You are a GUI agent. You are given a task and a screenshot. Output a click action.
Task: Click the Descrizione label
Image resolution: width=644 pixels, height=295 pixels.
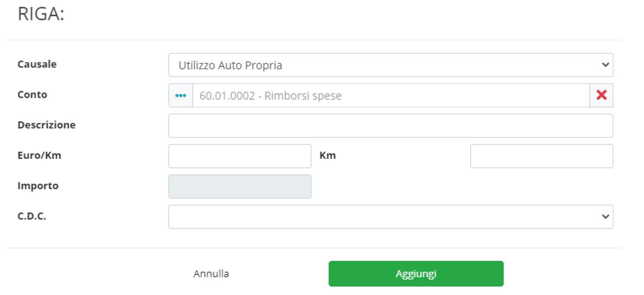[46, 125]
